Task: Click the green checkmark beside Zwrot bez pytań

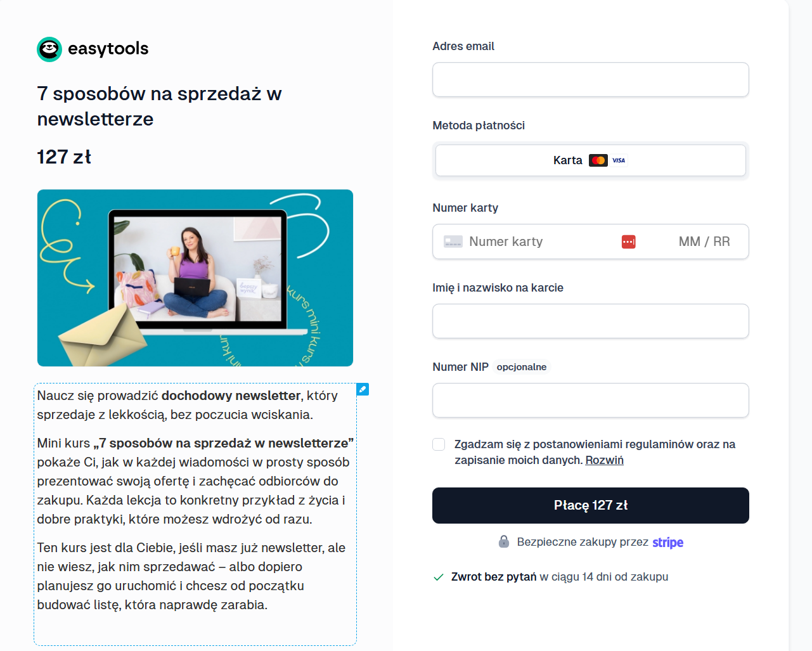Action: coord(438,577)
